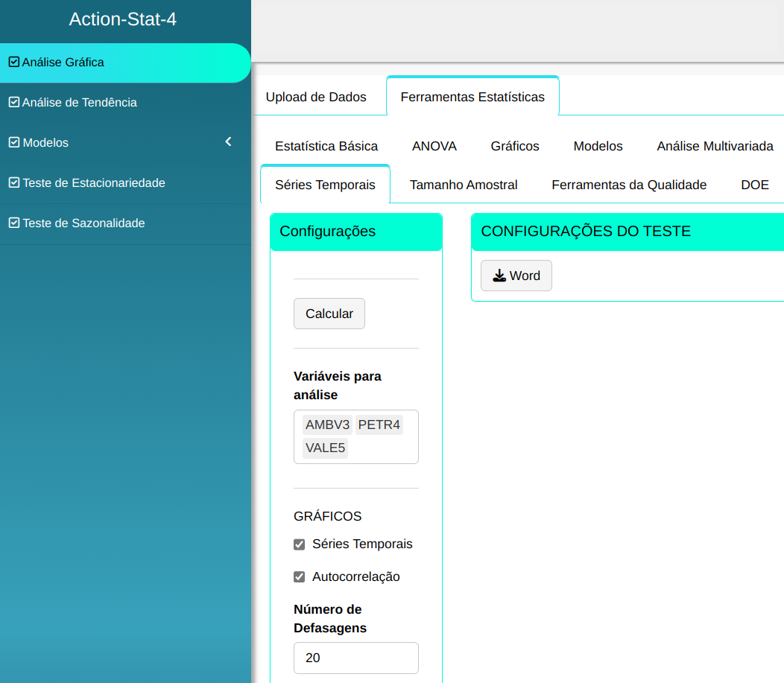Viewport: 784px width, 683px height.
Task: Click the Número de Defasagens input field
Action: (x=356, y=658)
